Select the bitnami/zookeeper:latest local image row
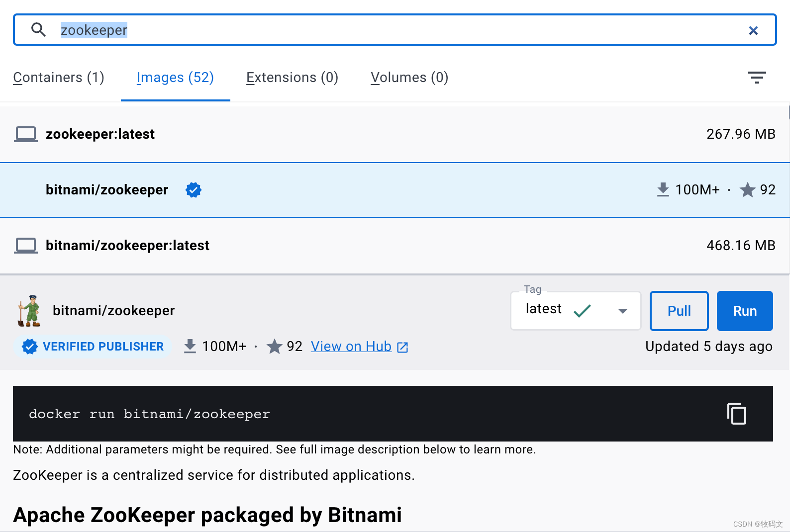Screen dimensions: 790x532 click(x=395, y=246)
